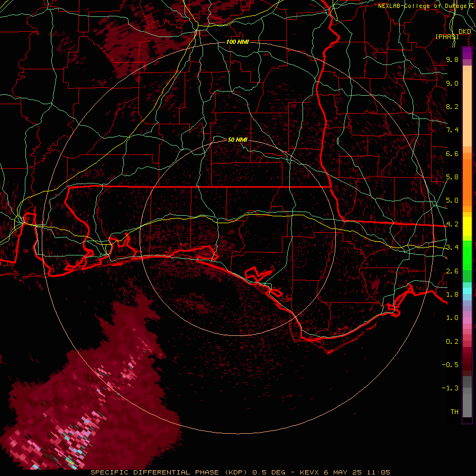Click the KDP product title caption
This screenshot has width=476, height=476.
click(x=241, y=472)
